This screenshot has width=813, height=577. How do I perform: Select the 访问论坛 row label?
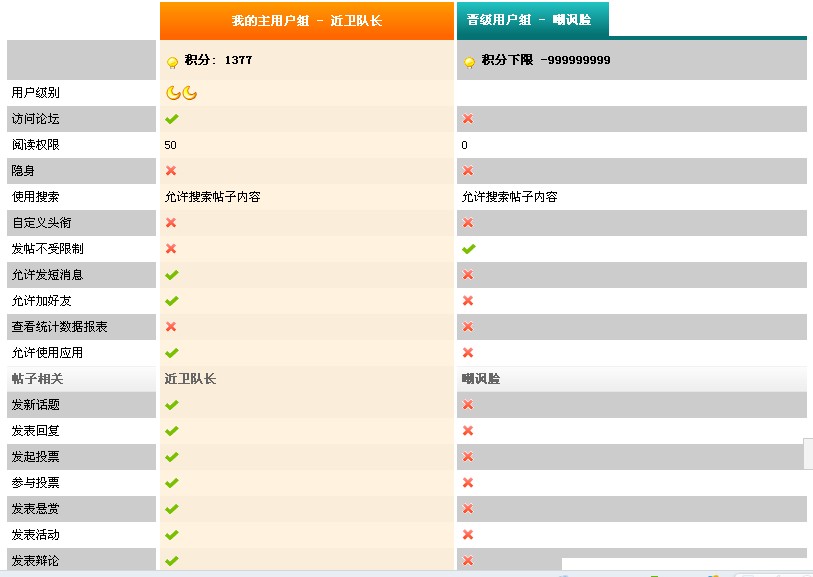pos(36,119)
